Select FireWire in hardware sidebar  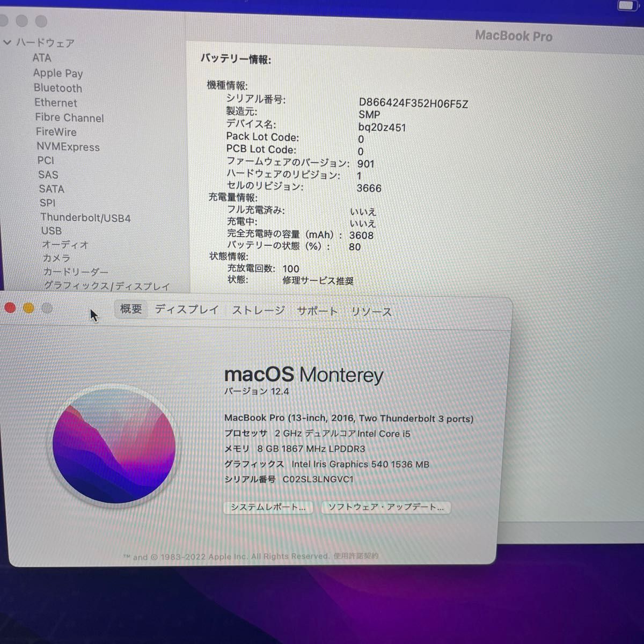click(x=56, y=132)
